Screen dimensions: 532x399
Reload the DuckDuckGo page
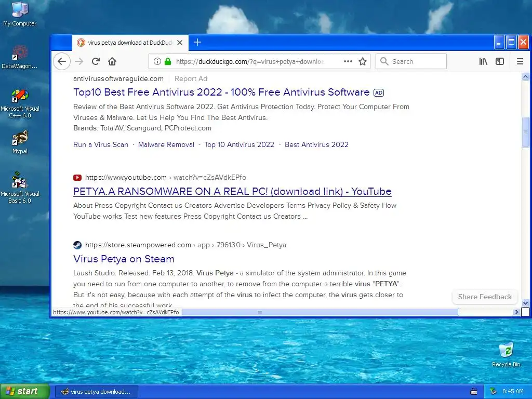coord(96,61)
